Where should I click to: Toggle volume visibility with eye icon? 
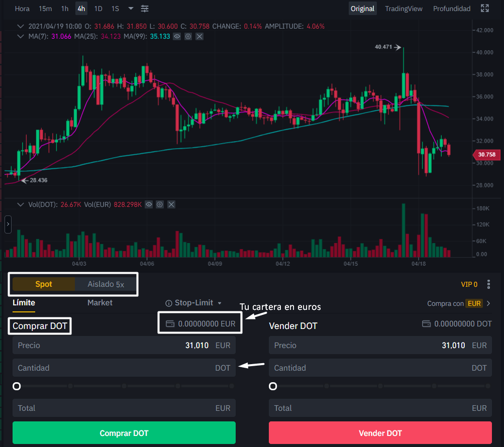coord(149,204)
